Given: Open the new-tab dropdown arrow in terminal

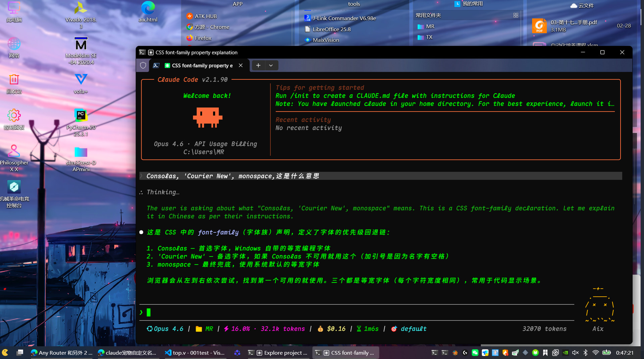Looking at the screenshot, I should pos(271,65).
